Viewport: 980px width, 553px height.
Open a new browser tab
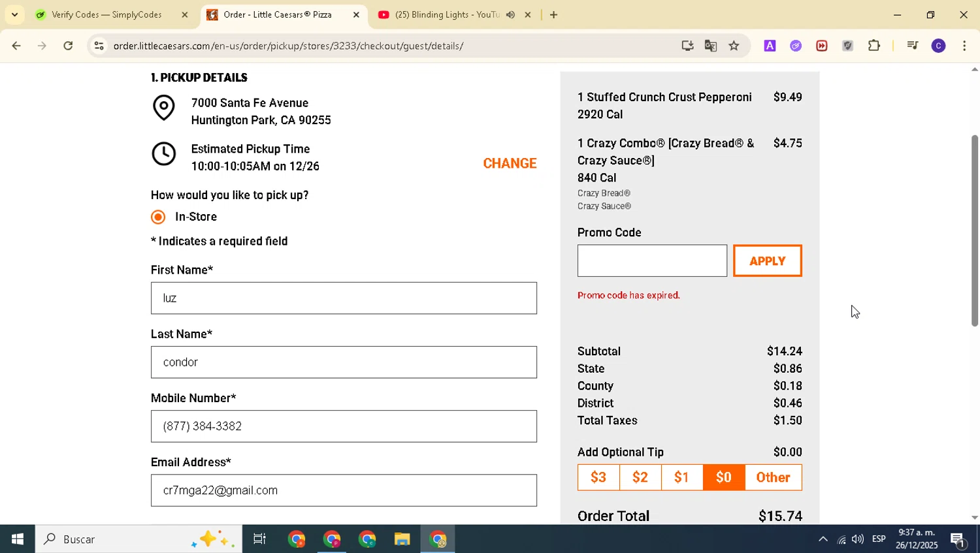tap(553, 14)
